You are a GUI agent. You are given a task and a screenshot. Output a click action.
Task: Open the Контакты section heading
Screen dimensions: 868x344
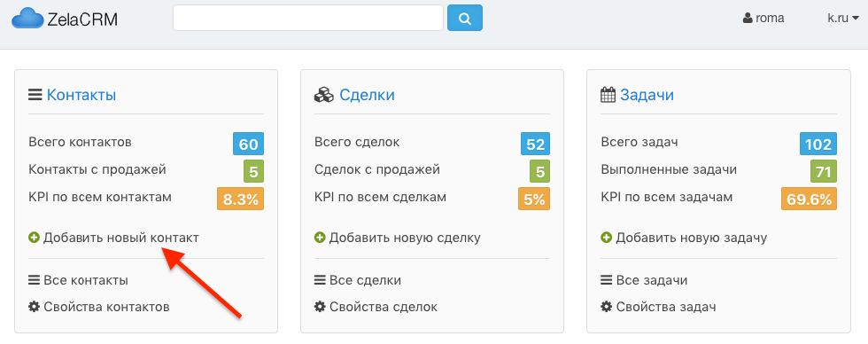click(x=81, y=95)
